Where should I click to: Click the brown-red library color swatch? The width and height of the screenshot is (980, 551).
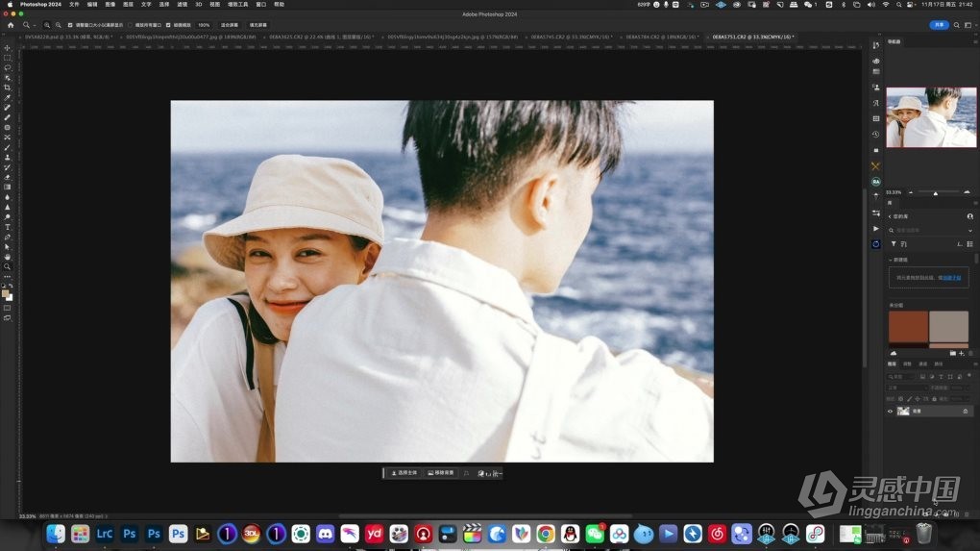coord(908,327)
